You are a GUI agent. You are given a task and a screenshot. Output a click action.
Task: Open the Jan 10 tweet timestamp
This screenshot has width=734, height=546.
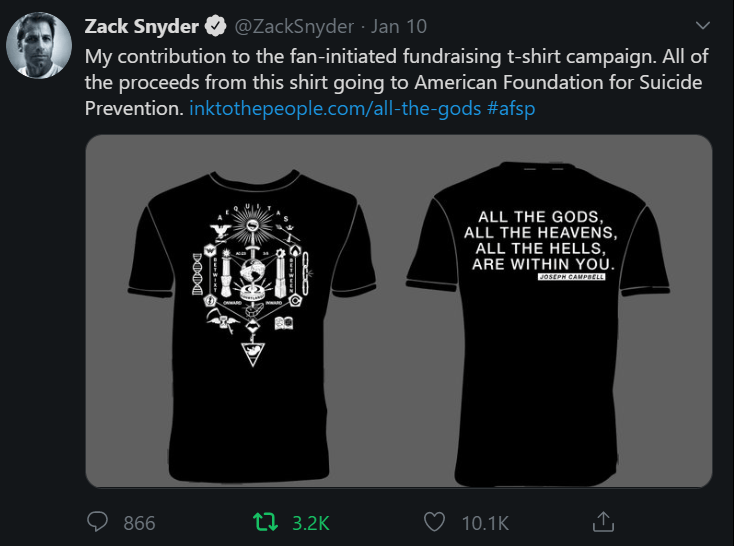click(x=399, y=26)
